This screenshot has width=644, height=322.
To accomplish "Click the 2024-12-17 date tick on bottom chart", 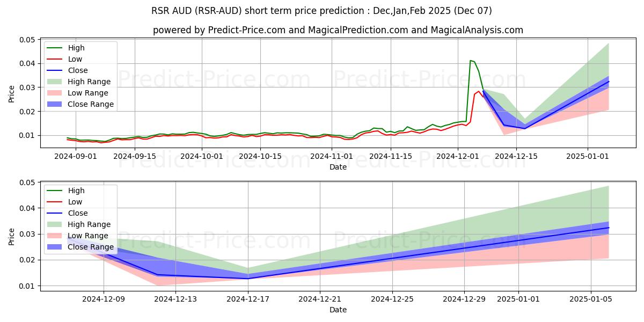I will click(x=248, y=299).
